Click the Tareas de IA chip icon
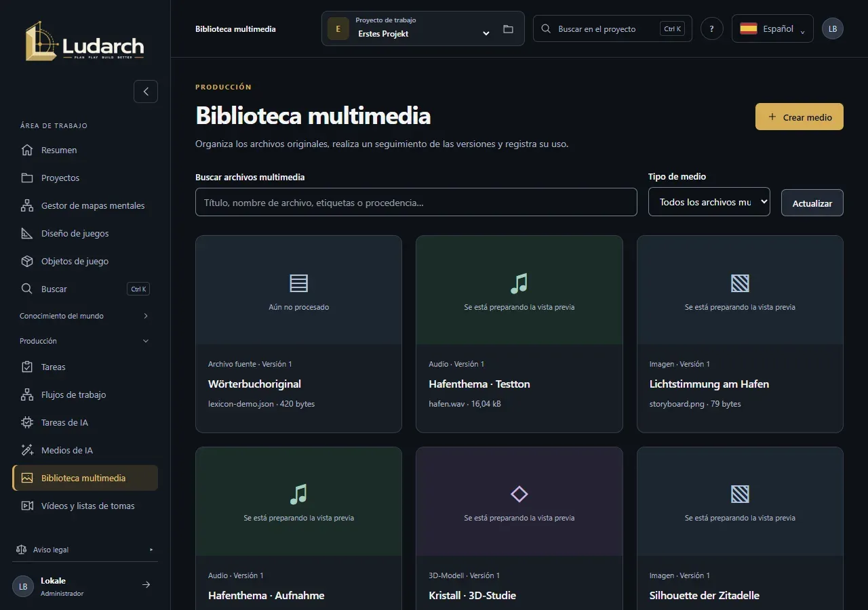Screen dimensions: 868x610 [27, 422]
